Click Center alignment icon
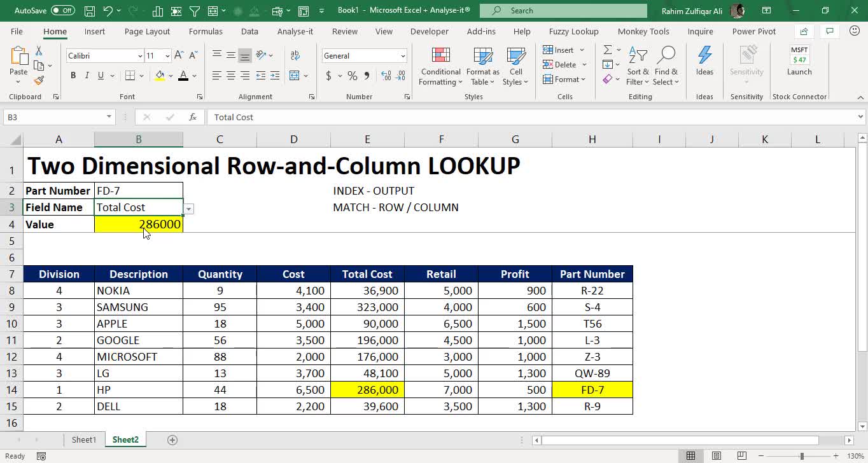Viewport: 868px width, 463px height. coord(230,76)
